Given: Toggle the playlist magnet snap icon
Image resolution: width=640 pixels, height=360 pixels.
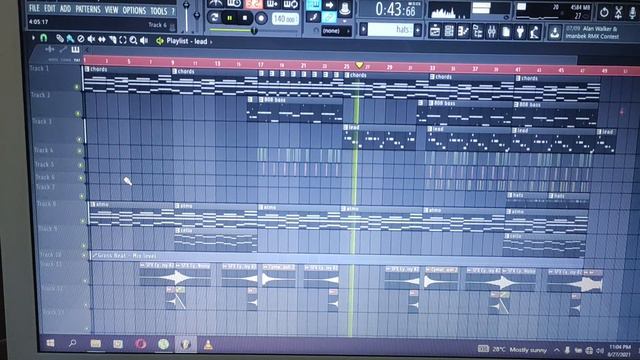Looking at the screenshot, I should tap(43, 38).
